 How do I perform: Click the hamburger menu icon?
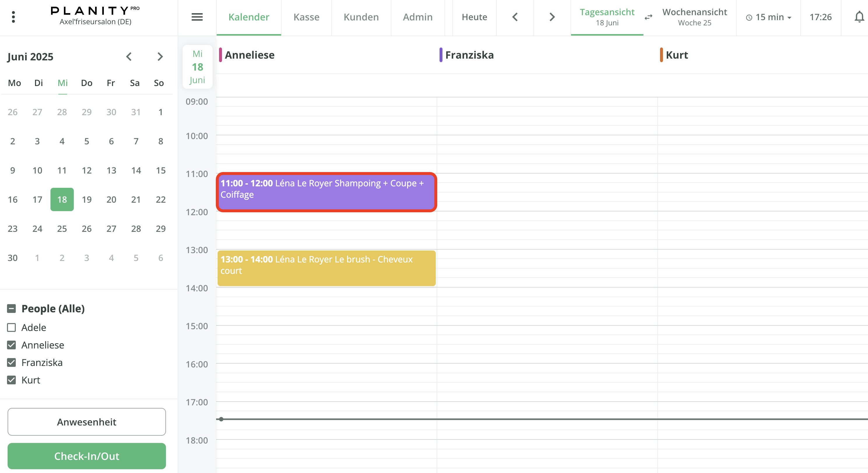(x=197, y=17)
